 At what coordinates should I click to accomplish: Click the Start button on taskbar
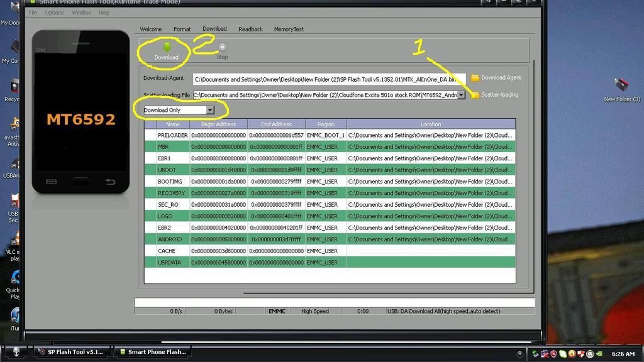pyautogui.click(x=16, y=352)
